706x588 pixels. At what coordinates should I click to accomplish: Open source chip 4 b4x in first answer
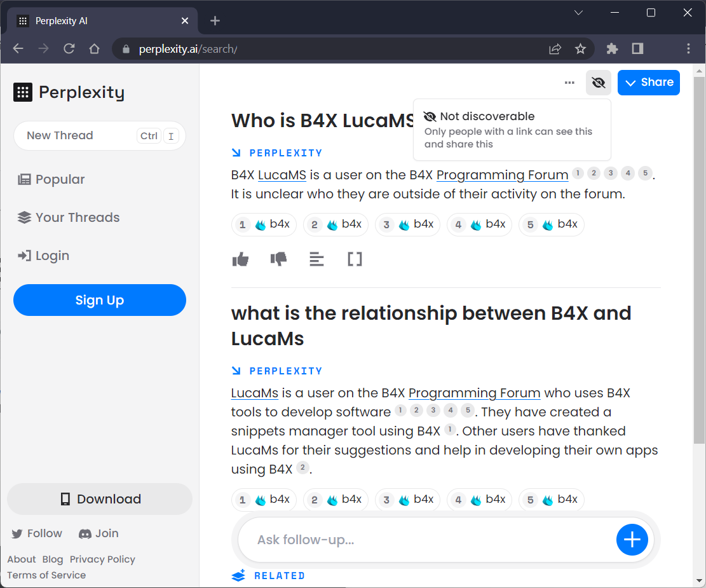click(x=480, y=224)
